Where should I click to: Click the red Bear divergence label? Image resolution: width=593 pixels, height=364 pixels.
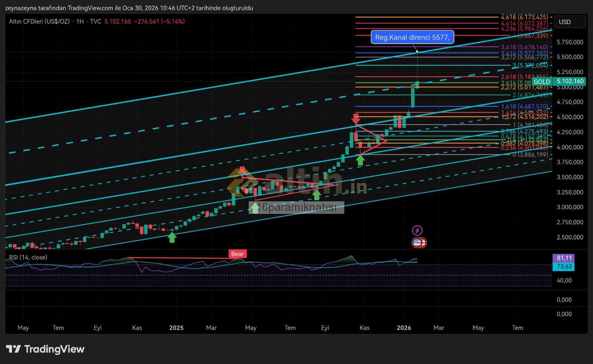(x=237, y=254)
